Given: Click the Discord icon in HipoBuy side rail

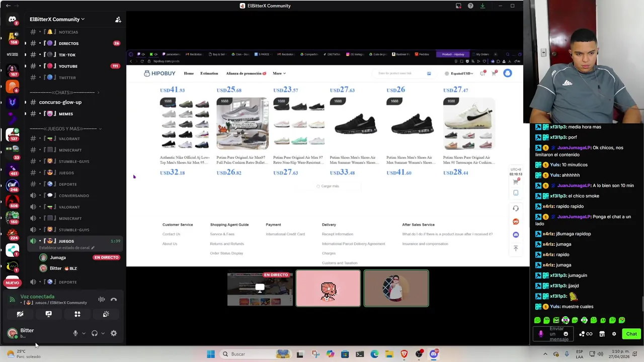Looking at the screenshot, I should [x=516, y=235].
